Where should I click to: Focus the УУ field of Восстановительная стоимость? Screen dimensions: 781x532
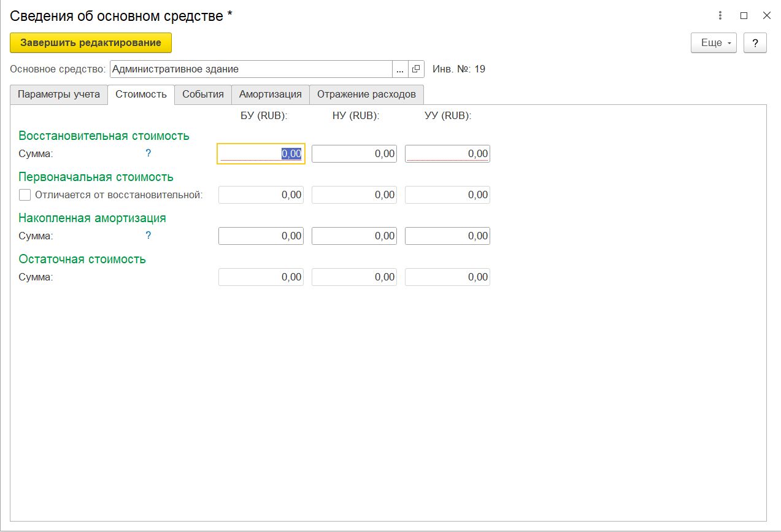pyautogui.click(x=447, y=154)
